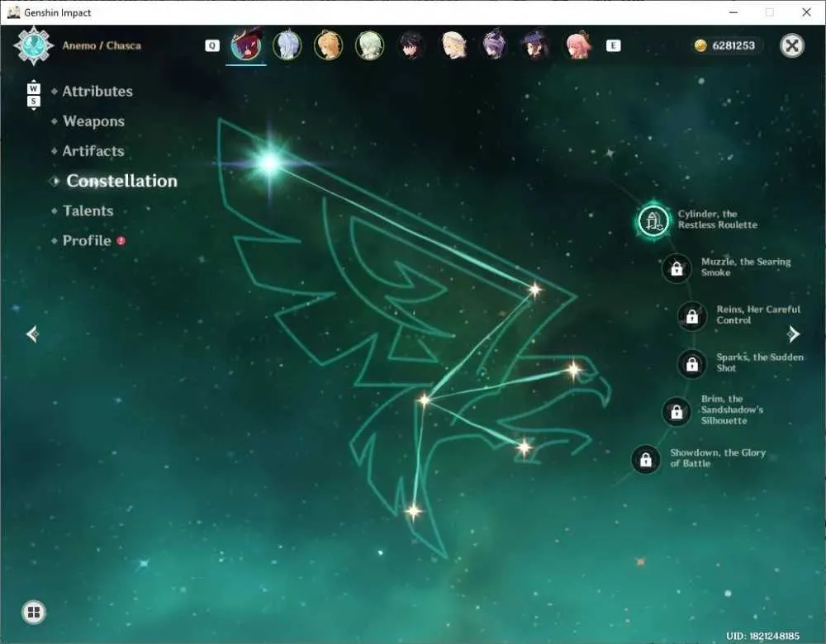The width and height of the screenshot is (826, 644).
Task: Click the Mora coin icon
Action: click(x=700, y=45)
